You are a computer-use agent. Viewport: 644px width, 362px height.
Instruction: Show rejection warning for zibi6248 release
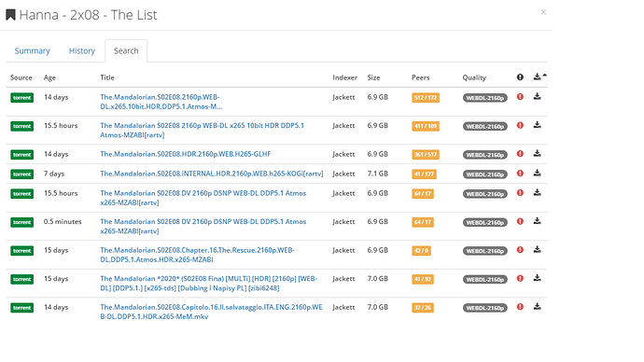(520, 279)
